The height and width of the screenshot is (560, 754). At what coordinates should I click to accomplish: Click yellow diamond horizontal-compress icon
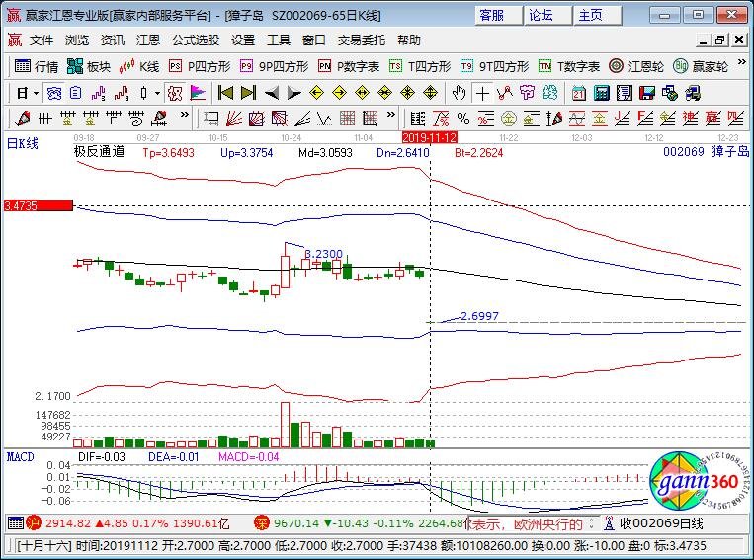point(384,93)
